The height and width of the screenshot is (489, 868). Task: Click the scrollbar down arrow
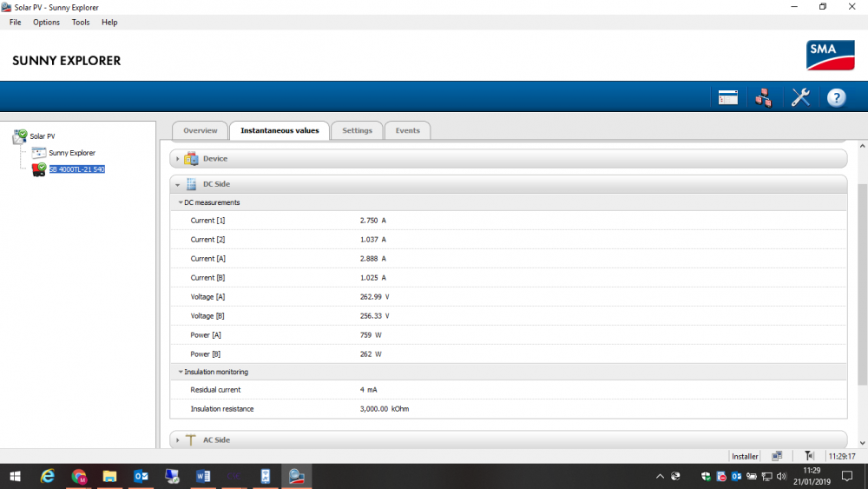[x=862, y=443]
